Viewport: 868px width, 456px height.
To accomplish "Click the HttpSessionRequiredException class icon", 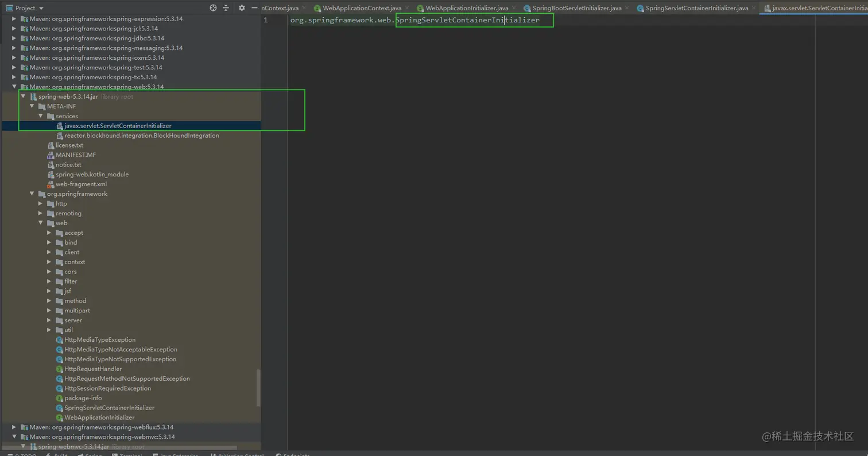I will point(59,388).
